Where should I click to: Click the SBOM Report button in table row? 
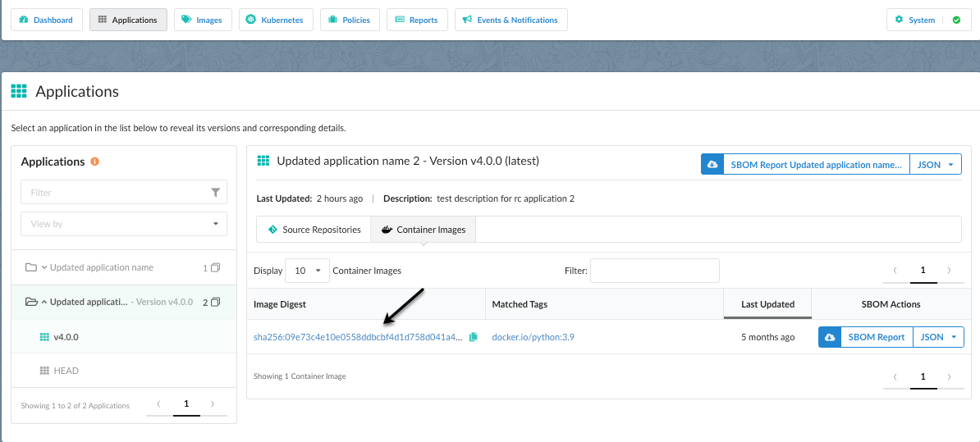tap(876, 337)
